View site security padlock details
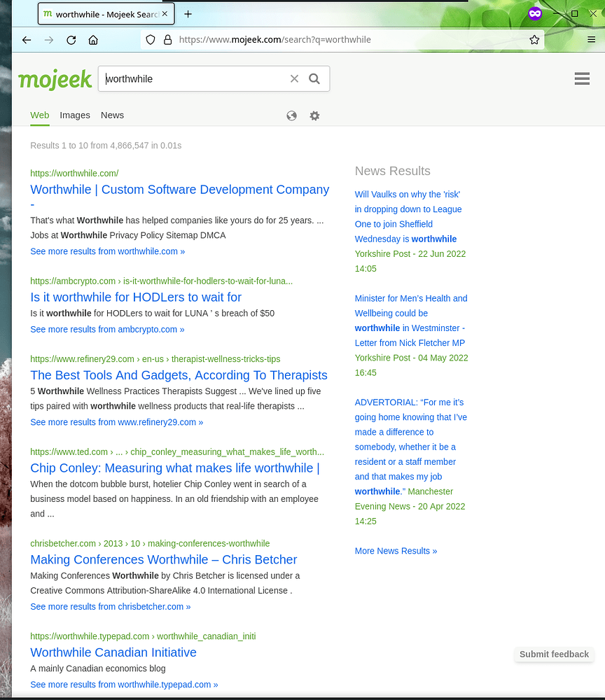Screen dimensions: 605x700 coord(167,40)
